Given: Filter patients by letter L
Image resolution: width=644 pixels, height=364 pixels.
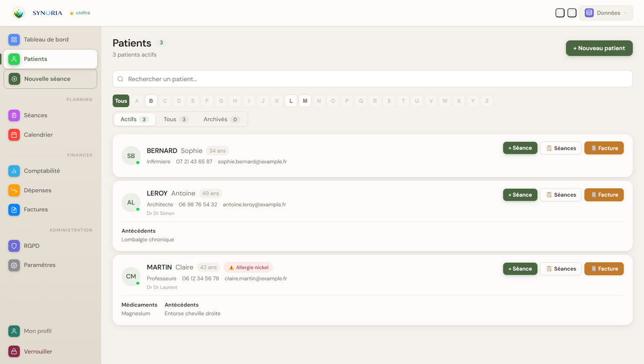Looking at the screenshot, I should point(291,101).
